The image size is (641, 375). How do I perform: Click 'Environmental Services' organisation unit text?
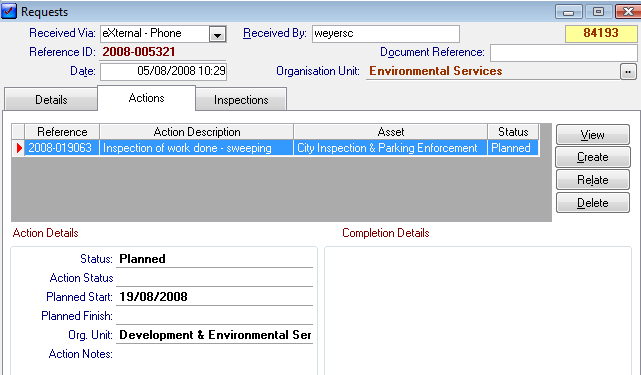pos(436,71)
